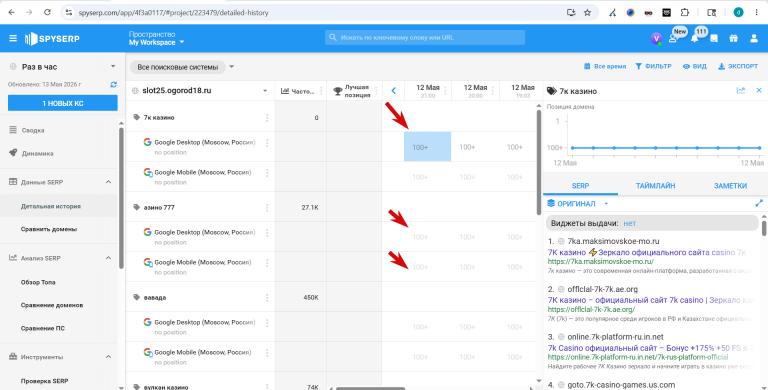The width and height of the screenshot is (768, 390).
Task: Click Все время date range button
Action: click(604, 66)
